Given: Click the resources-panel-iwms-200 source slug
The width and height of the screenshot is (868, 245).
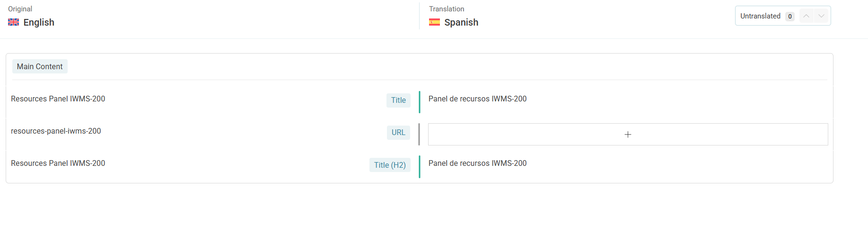Looking at the screenshot, I should [x=56, y=131].
